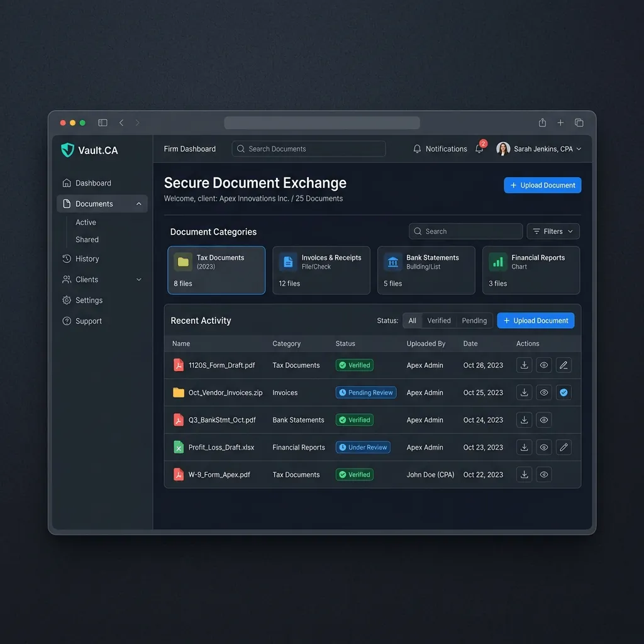Click the Q3_BankStmt_Oct.pdf file name
The image size is (644, 644).
tap(222, 419)
